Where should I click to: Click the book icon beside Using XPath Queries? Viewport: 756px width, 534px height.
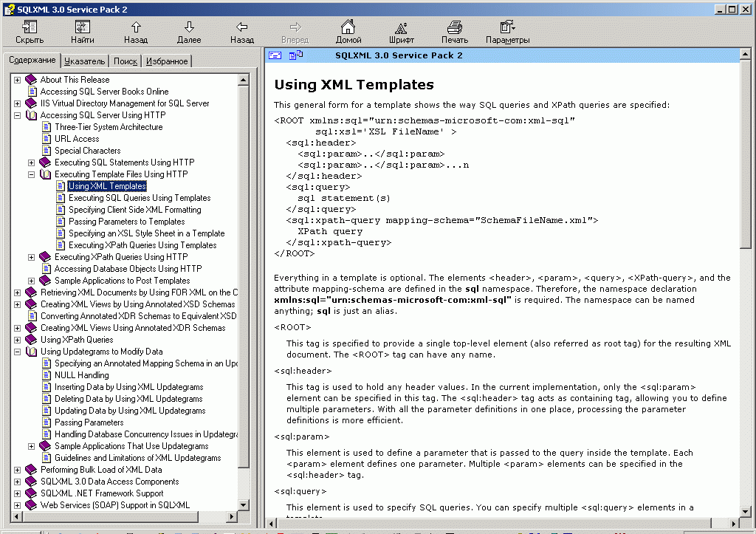click(31, 340)
